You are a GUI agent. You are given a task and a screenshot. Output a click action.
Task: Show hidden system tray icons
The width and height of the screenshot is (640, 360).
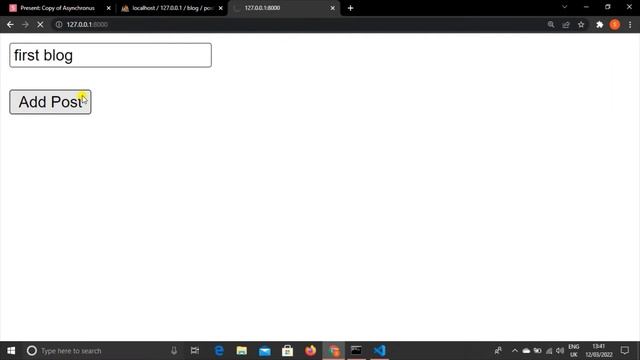(x=515, y=351)
